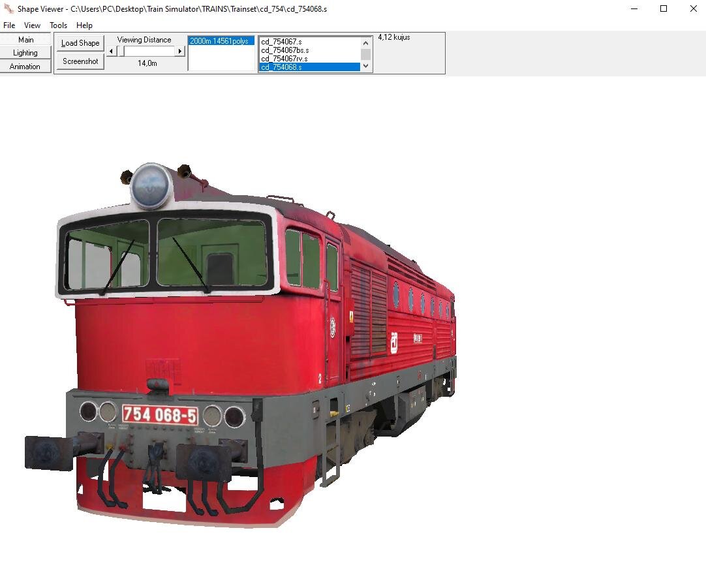
Task: Click the file list scrollbar up arrow
Action: (365, 44)
